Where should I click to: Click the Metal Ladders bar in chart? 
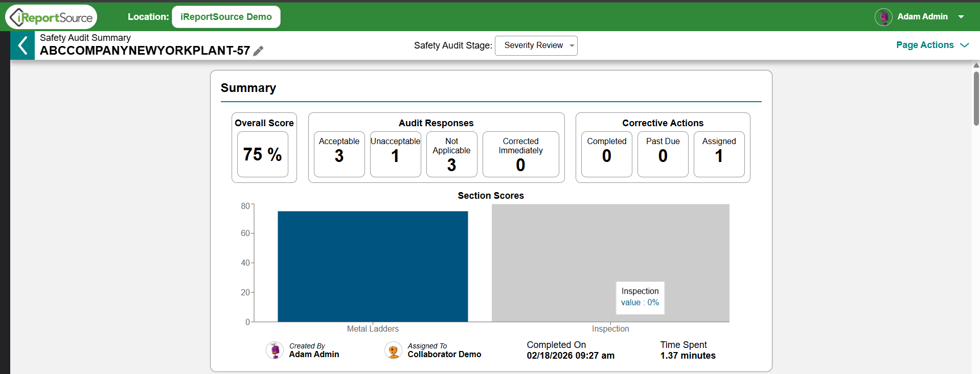click(373, 266)
